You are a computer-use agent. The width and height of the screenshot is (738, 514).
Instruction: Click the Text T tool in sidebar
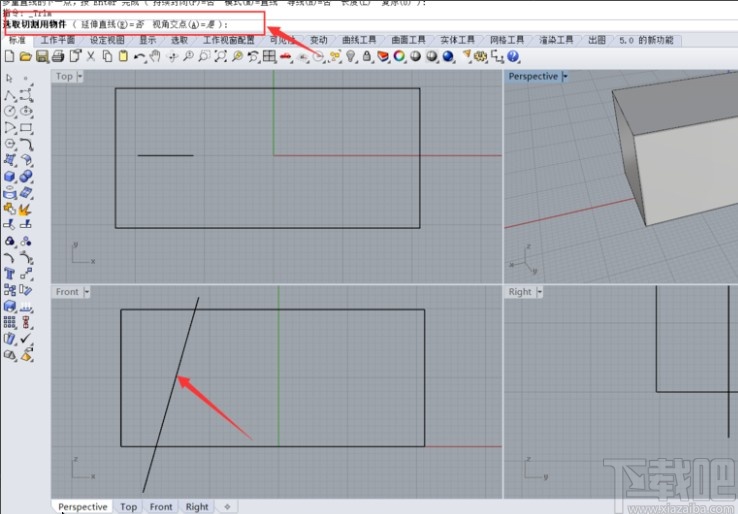click(9, 273)
